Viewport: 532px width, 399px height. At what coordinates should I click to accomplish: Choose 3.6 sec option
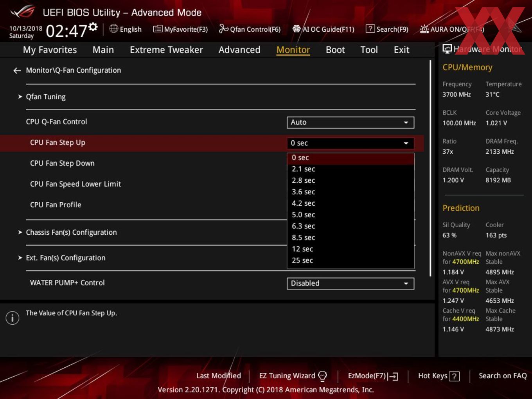point(350,192)
